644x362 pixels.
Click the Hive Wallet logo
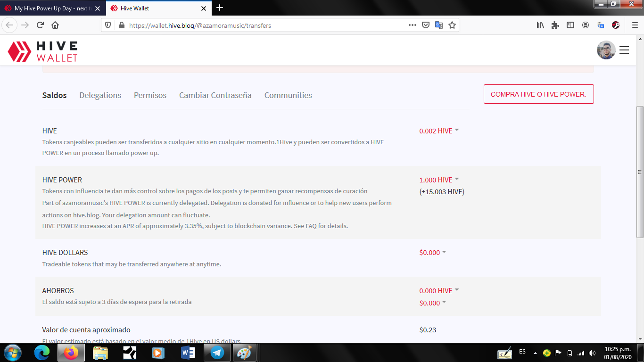point(43,51)
